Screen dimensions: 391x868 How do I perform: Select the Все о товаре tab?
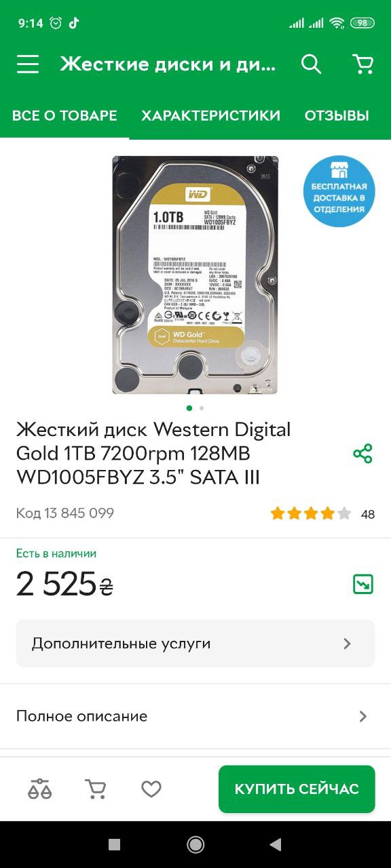click(x=64, y=115)
